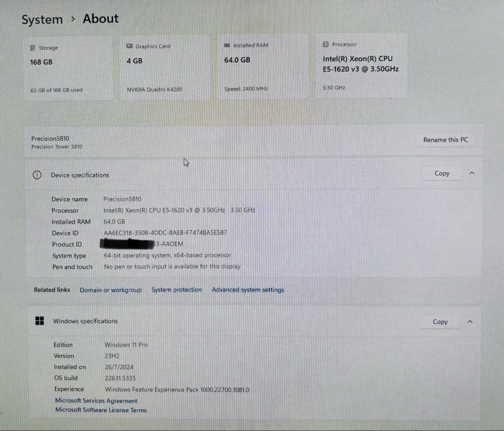Click the Processor chip icon
The image size is (504, 431).
[x=326, y=44]
